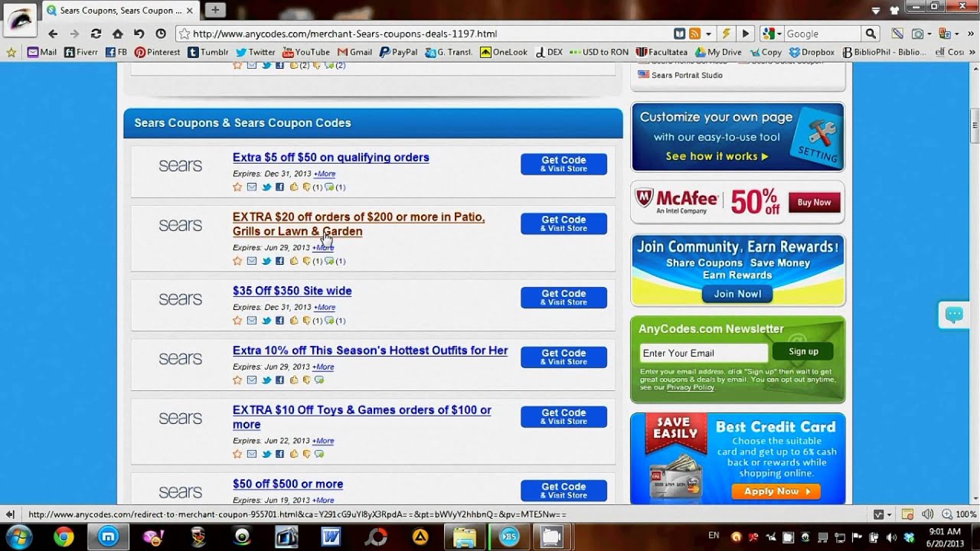980x551 pixels.
Task: Open the PayPal bookmark
Action: [397, 52]
